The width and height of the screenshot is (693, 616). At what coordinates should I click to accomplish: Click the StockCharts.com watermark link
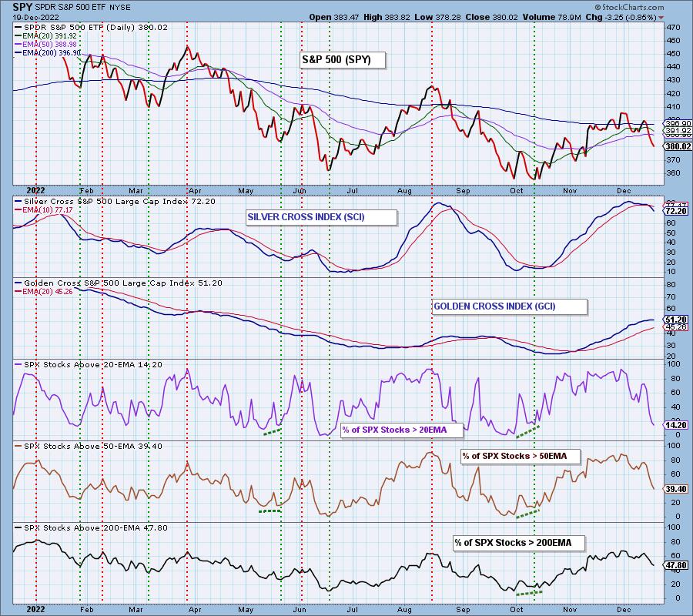click(x=629, y=7)
